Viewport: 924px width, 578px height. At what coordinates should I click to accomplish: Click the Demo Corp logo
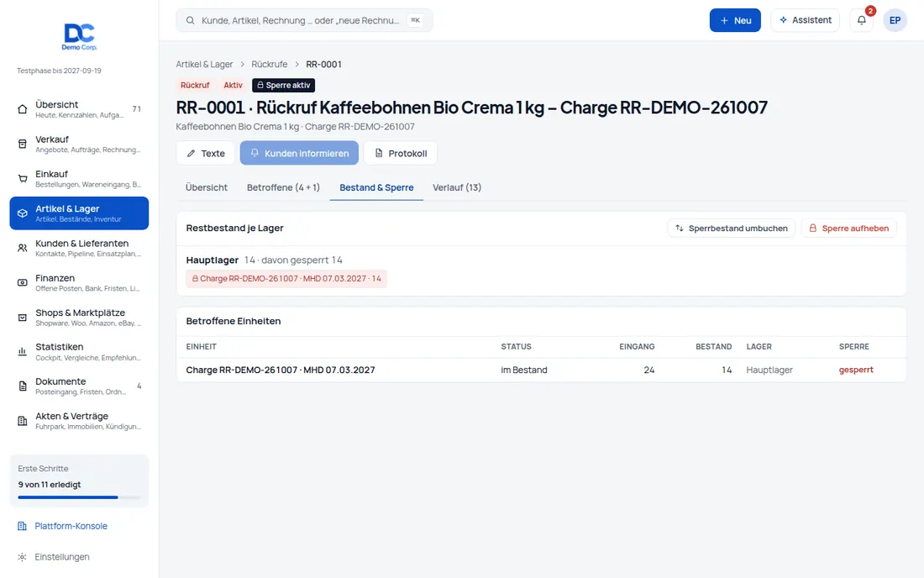tap(79, 36)
